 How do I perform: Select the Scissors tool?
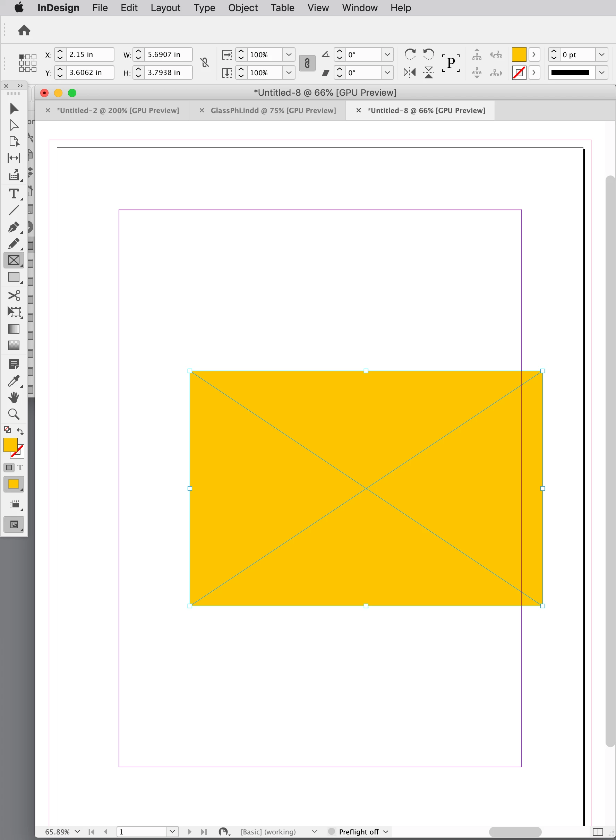pos(14,295)
